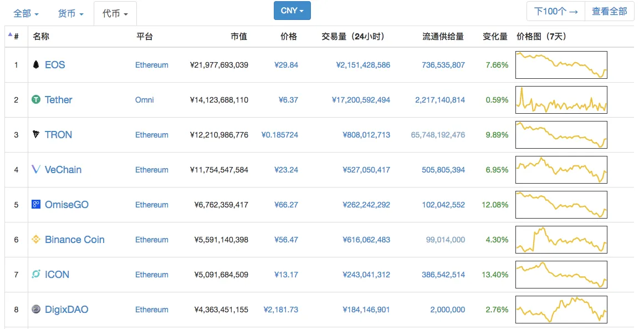Click the Binance Coin logo icon

tap(36, 239)
